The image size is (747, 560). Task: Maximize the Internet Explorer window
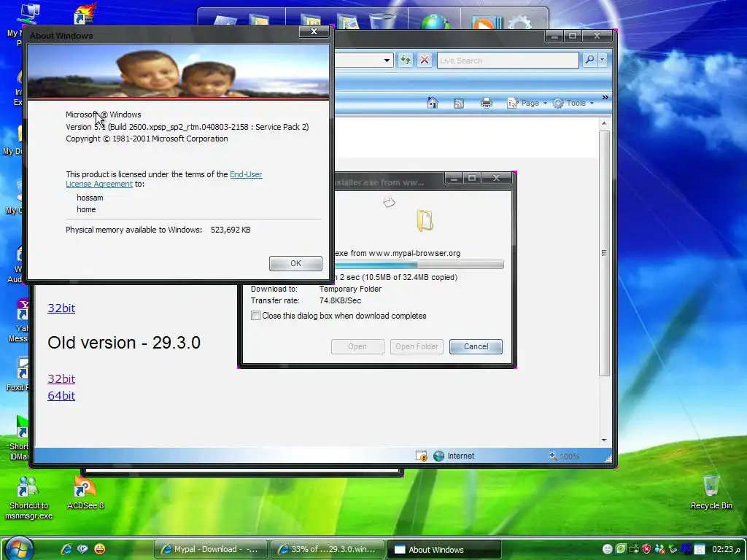[x=573, y=36]
